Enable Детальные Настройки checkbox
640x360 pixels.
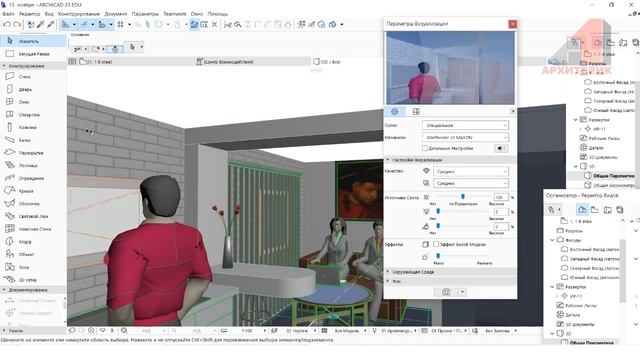pyautogui.click(x=425, y=148)
